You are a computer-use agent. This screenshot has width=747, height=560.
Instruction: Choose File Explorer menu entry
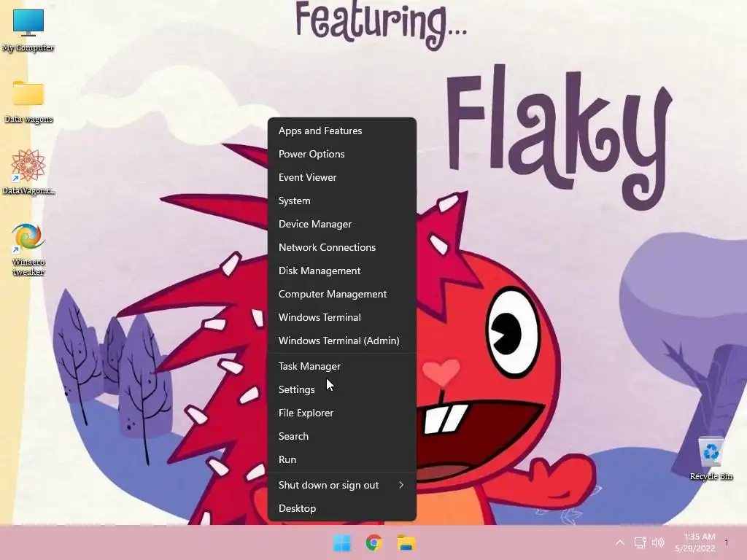[x=342, y=413]
